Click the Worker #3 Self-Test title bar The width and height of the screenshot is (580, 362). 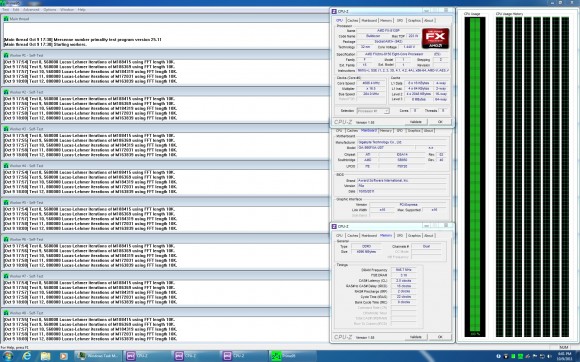pos(165,129)
